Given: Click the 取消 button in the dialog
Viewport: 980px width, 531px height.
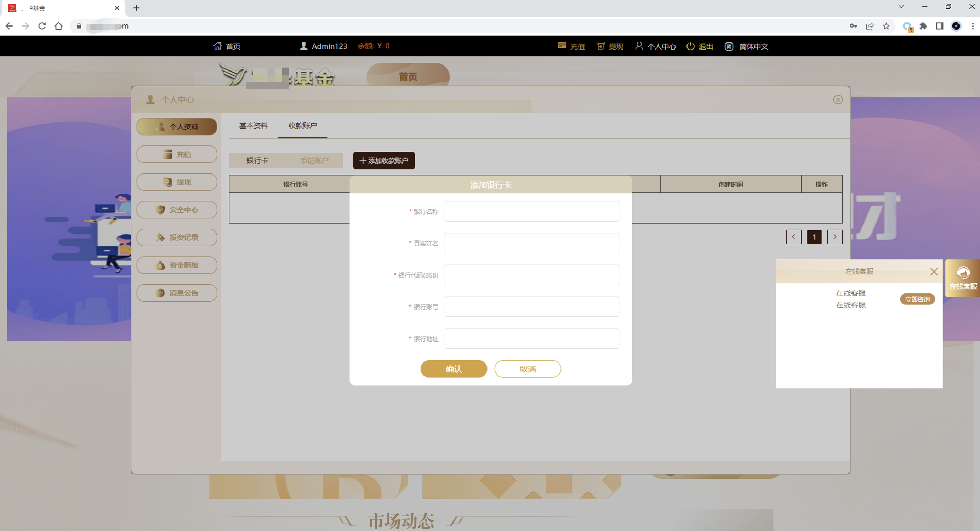Looking at the screenshot, I should coord(528,369).
